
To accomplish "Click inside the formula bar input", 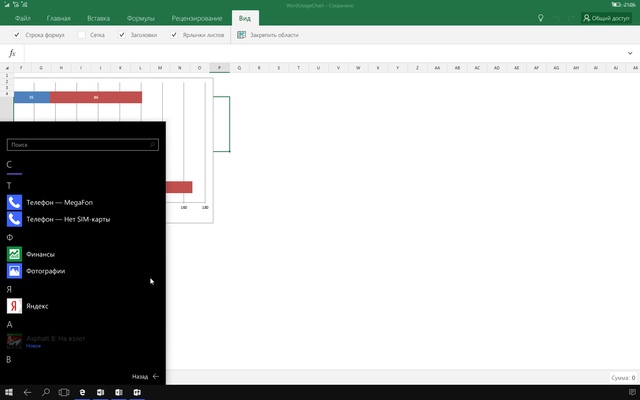I will [x=323, y=53].
